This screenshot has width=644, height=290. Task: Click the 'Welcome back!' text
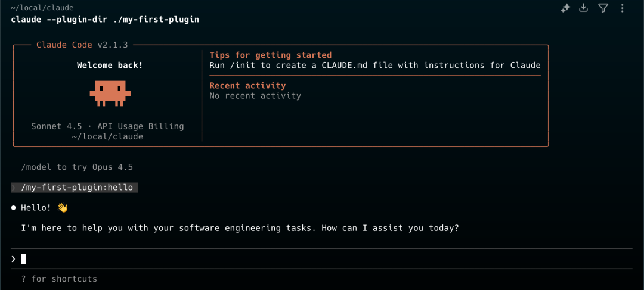coord(110,66)
